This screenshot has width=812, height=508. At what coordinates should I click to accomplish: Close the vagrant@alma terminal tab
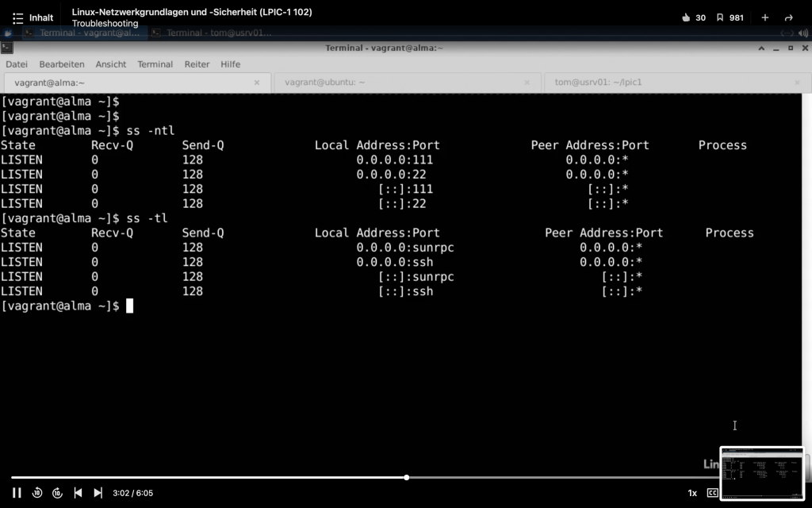click(257, 83)
